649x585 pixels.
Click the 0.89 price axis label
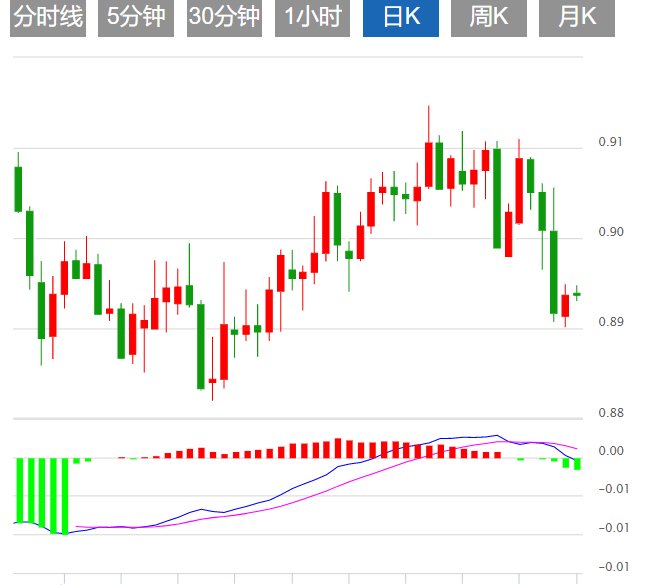click(611, 322)
